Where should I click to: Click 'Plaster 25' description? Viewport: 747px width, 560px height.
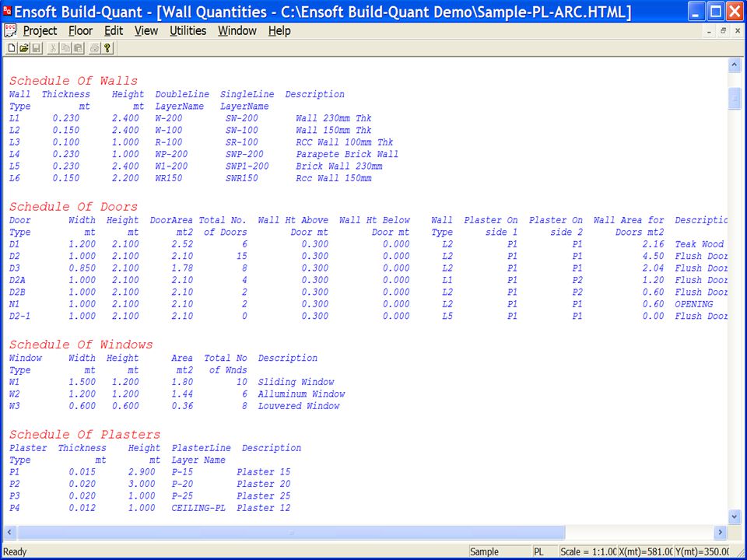(x=264, y=495)
